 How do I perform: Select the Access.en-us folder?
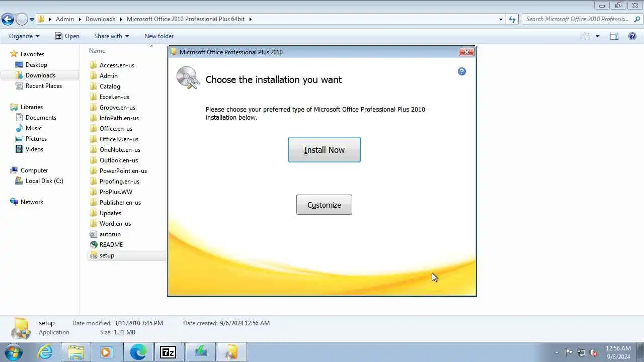(x=117, y=65)
